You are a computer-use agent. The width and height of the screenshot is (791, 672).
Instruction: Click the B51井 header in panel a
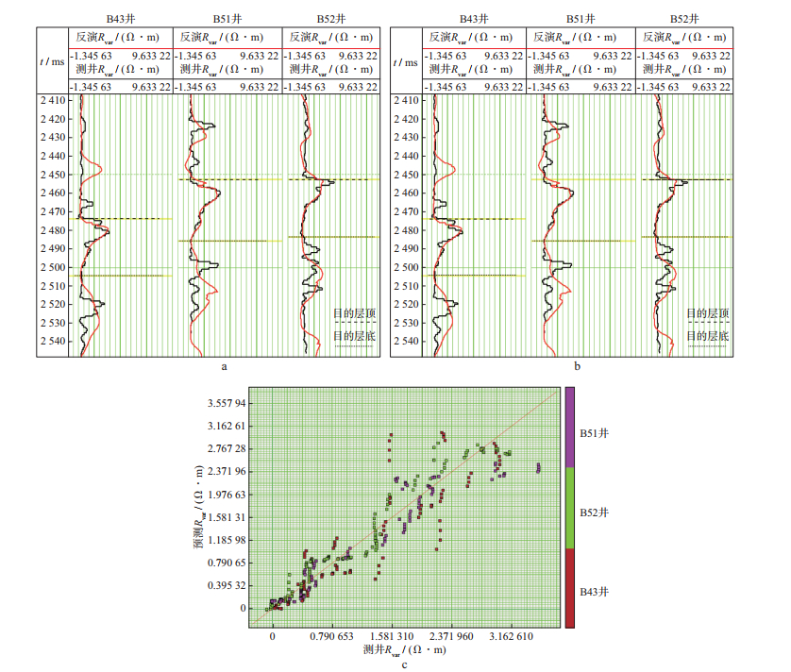click(228, 18)
